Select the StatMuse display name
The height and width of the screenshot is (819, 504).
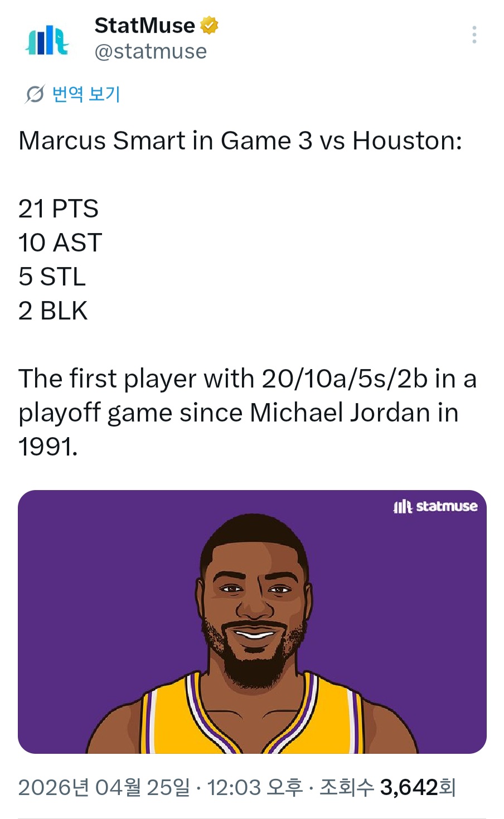click(x=144, y=26)
